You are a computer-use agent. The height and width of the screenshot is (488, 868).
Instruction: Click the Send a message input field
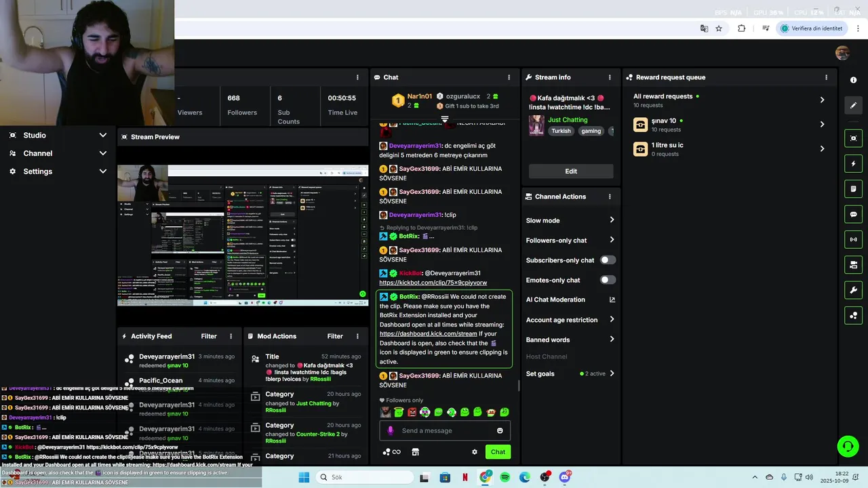click(x=445, y=430)
